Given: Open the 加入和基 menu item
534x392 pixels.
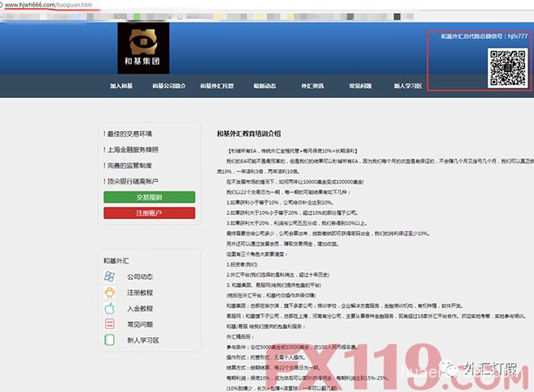Looking at the screenshot, I should [x=121, y=86].
